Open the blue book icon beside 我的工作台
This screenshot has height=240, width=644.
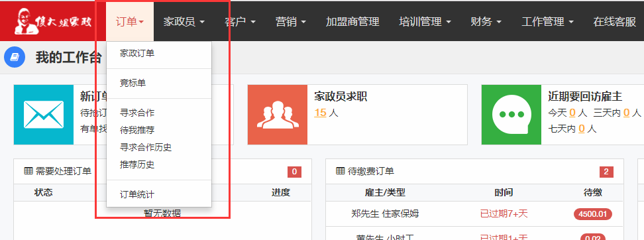tap(15, 57)
